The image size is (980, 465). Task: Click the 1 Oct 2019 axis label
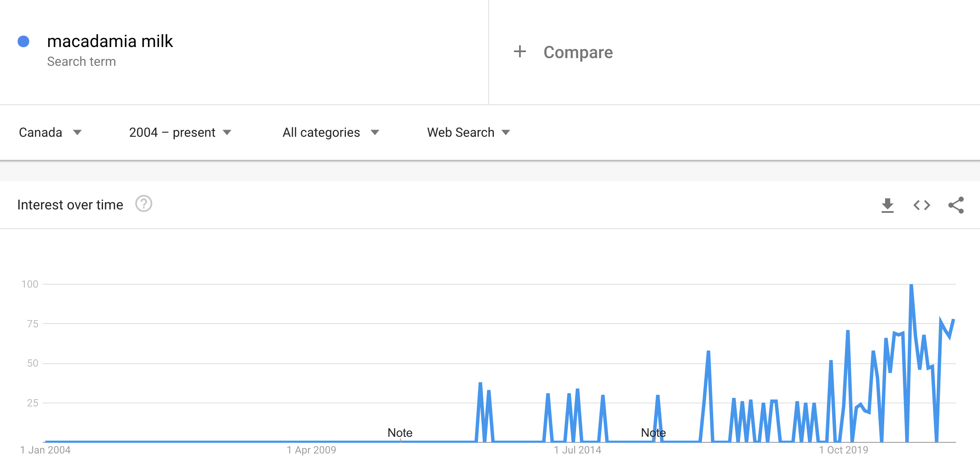pyautogui.click(x=843, y=450)
